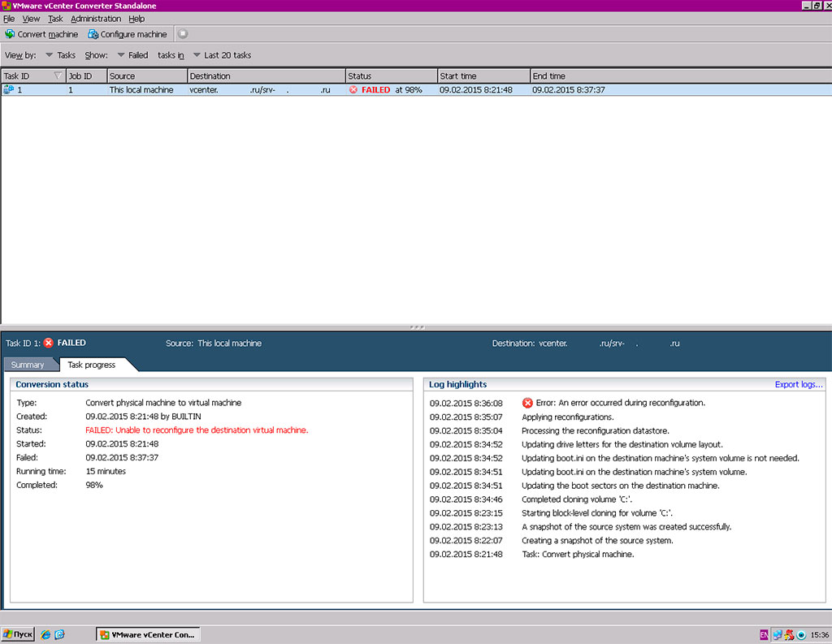Screen dimensions: 832x644
Task: Click log entry Updating the boot sectors on the destination machine
Action: [621, 486]
